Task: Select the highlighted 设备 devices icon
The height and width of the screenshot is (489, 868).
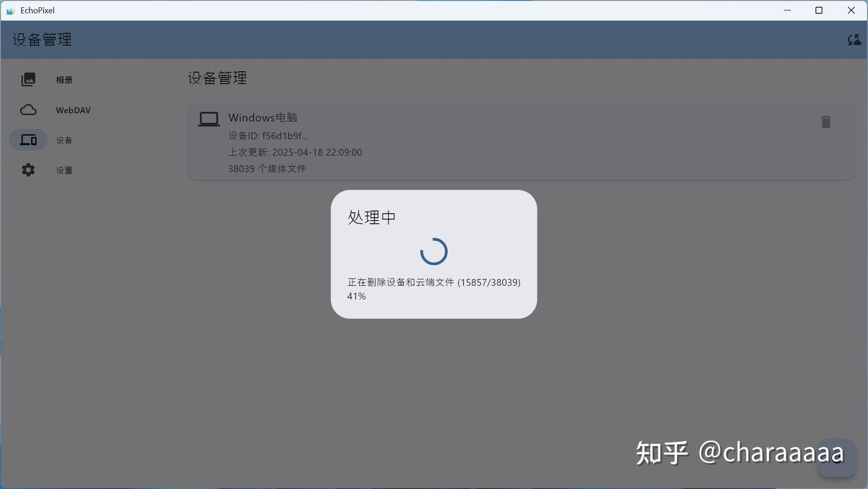Action: (x=28, y=139)
